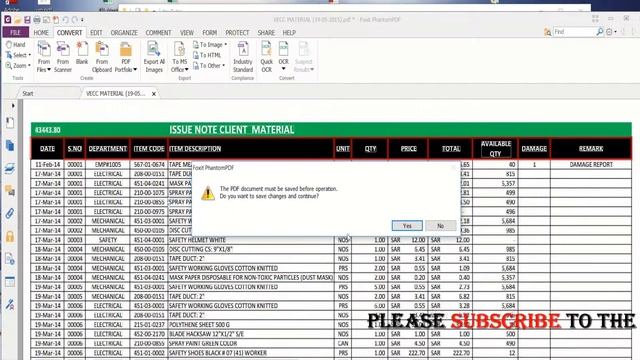The height and width of the screenshot is (360, 640).
Task: Click the Save icon in quick access toolbar
Action: (x=27, y=20)
